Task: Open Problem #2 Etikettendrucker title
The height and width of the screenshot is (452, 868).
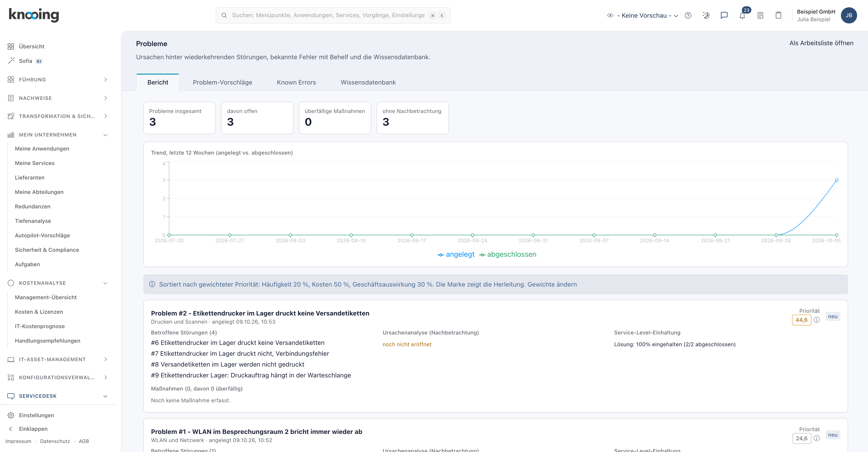Action: (260, 313)
